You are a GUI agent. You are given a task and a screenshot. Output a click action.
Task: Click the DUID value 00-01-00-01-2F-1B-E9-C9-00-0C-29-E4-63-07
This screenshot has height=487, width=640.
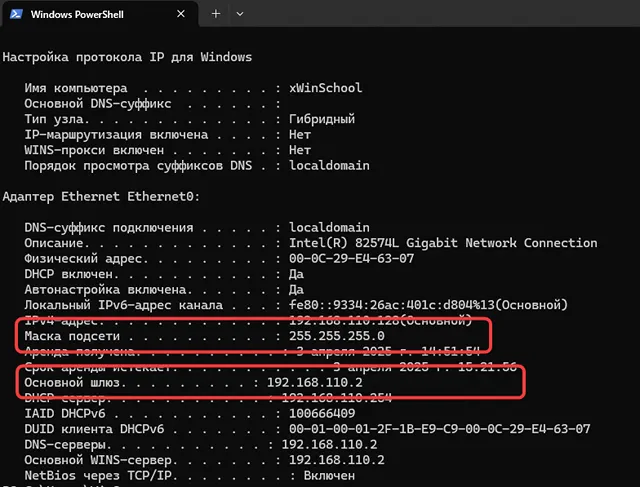click(439, 429)
